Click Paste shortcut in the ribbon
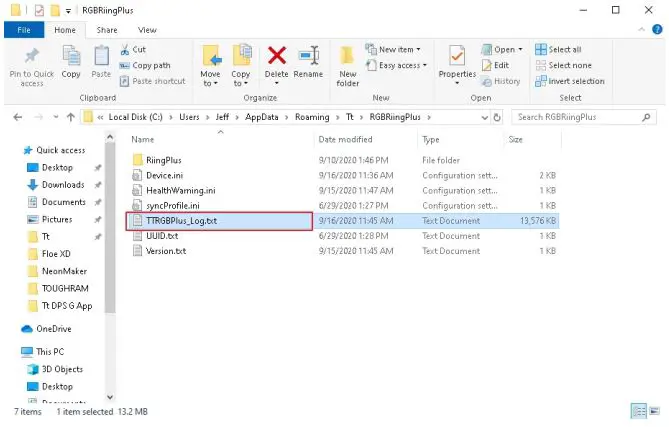Screen dimensions: 669x427 tap(153, 81)
